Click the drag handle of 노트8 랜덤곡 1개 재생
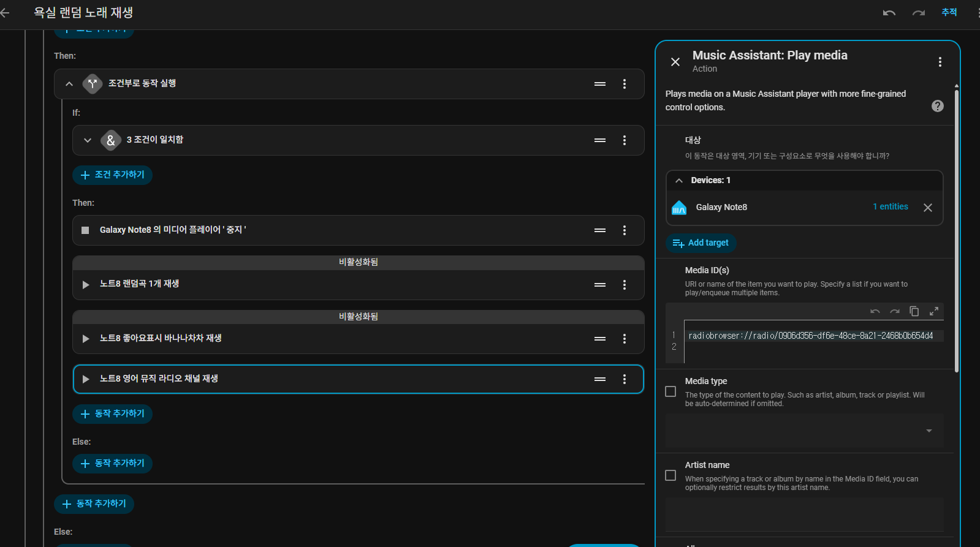The image size is (980, 547). point(600,285)
